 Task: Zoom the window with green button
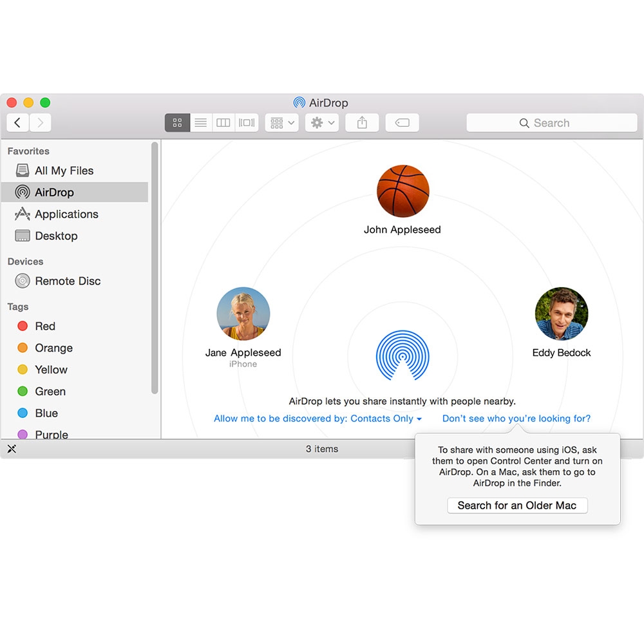click(45, 102)
